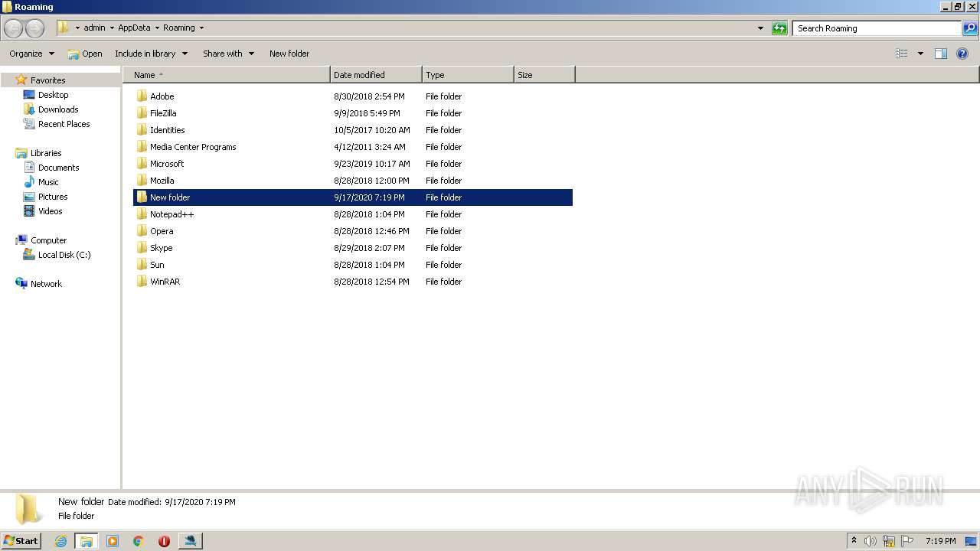Click the Start button
Image resolution: width=980 pixels, height=551 pixels.
click(21, 541)
